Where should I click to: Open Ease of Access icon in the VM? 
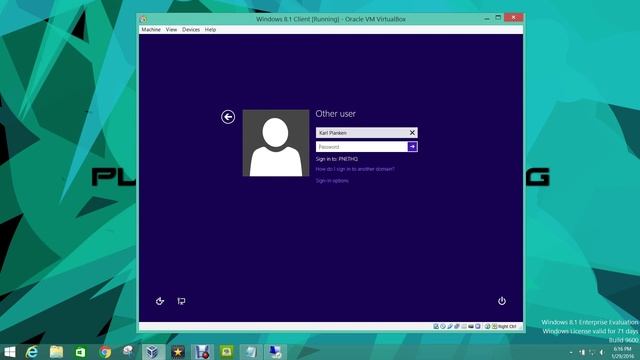click(160, 301)
